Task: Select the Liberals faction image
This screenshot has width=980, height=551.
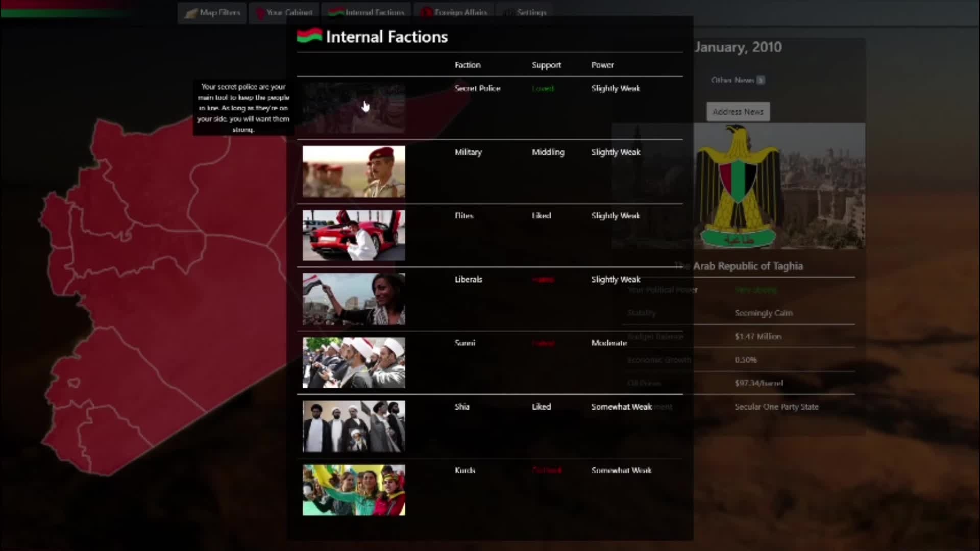Action: pos(354,299)
